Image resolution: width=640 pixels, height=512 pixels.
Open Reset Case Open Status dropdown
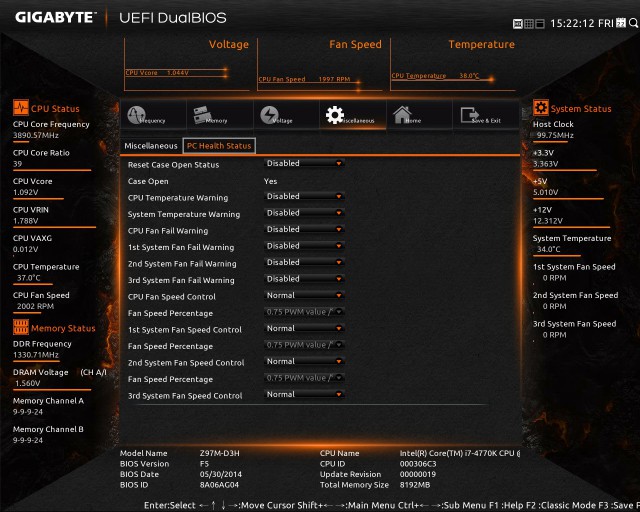pos(304,163)
